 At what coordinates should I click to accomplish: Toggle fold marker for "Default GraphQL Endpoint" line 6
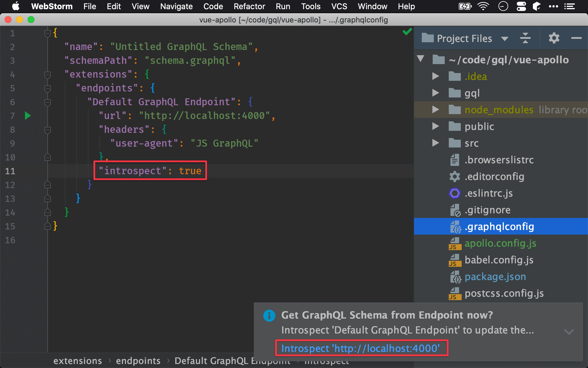[48, 102]
